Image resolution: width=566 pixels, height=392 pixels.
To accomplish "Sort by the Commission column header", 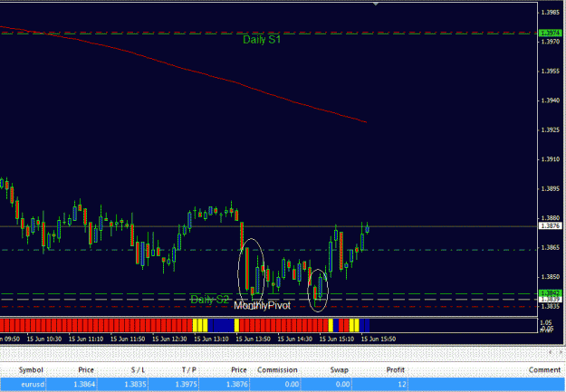I will point(277,370).
